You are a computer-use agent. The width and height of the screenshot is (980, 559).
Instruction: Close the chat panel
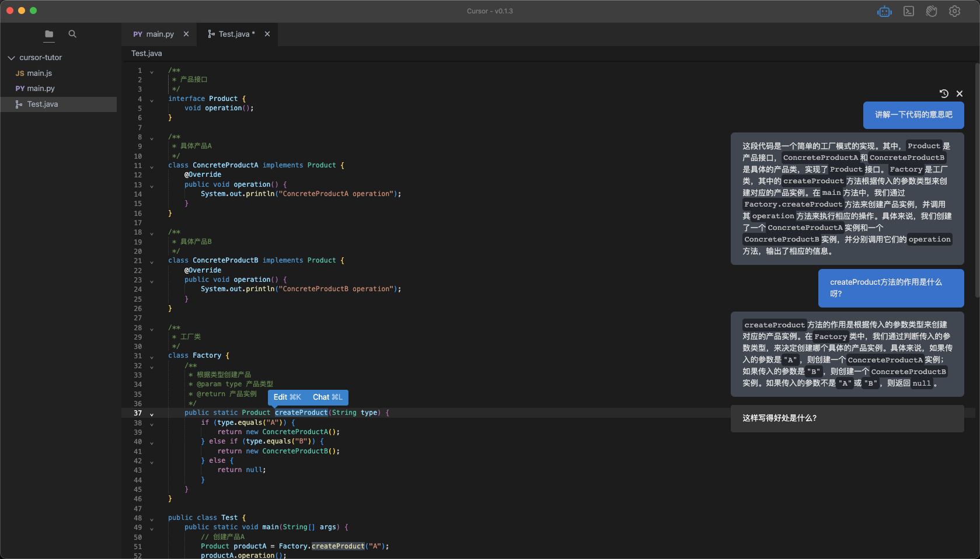point(960,93)
